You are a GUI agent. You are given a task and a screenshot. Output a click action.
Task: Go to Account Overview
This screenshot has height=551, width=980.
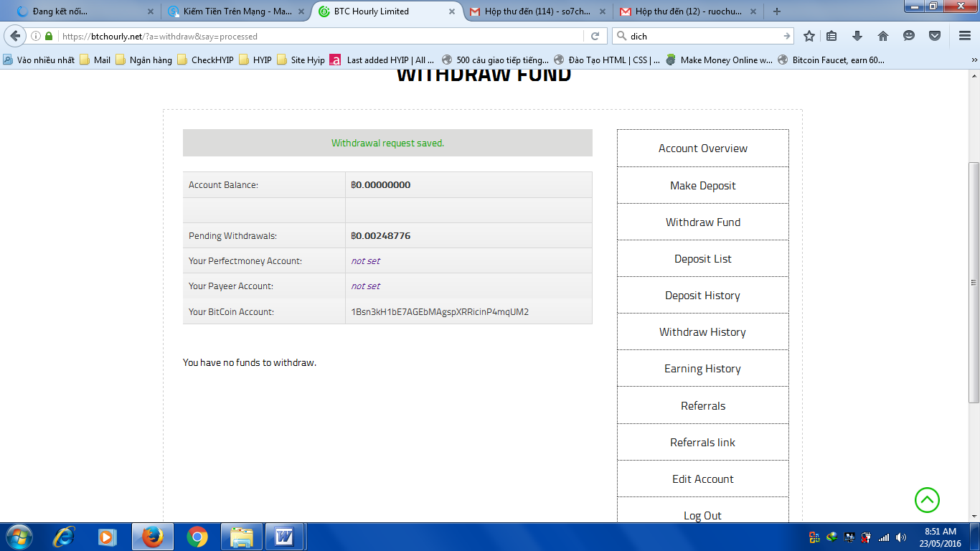point(703,149)
